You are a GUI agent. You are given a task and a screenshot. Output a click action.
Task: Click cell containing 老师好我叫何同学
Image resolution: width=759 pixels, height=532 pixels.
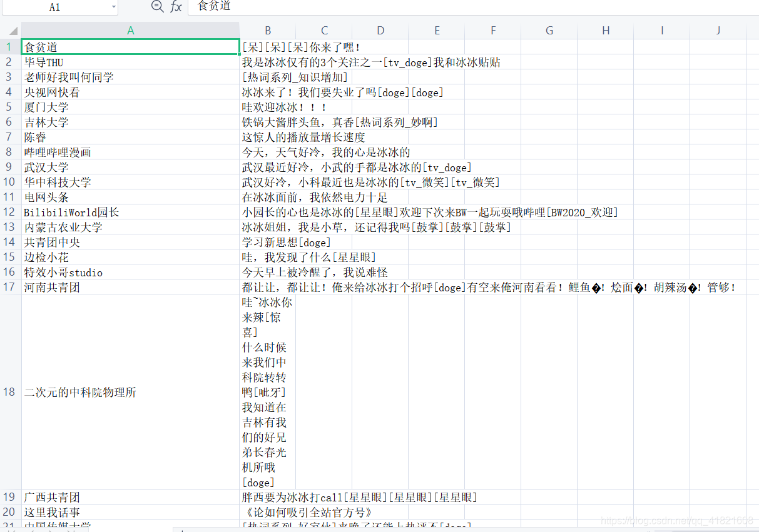click(x=131, y=77)
